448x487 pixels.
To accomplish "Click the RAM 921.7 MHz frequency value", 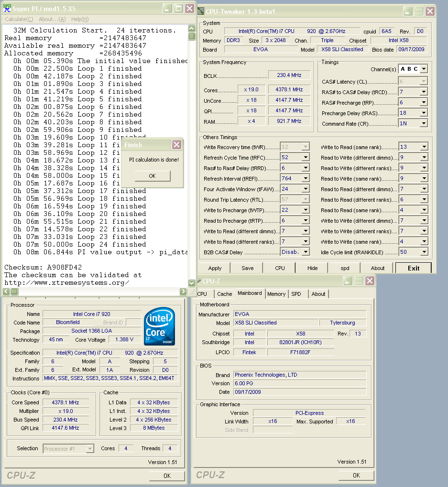I will coord(289,121).
